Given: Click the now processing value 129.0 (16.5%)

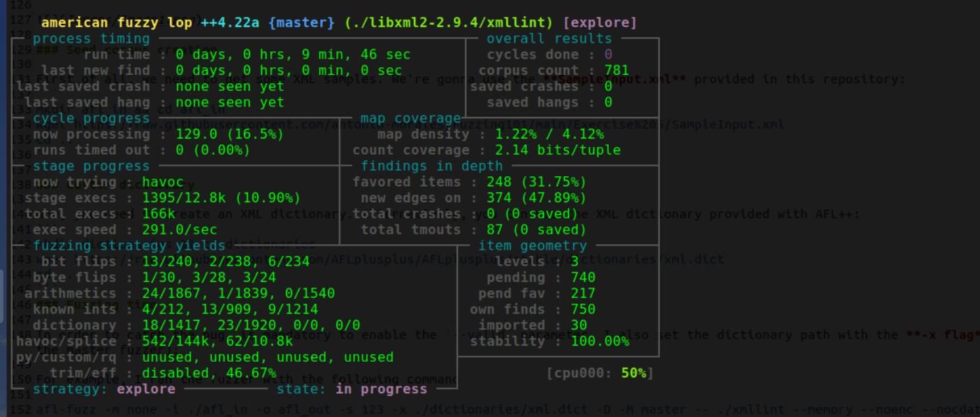Looking at the screenshot, I should click(x=213, y=134).
